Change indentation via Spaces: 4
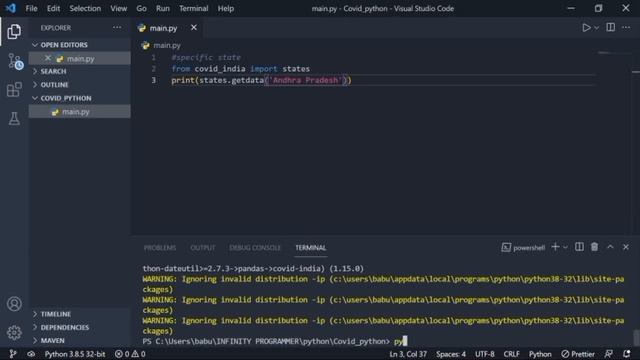 pyautogui.click(x=451, y=354)
